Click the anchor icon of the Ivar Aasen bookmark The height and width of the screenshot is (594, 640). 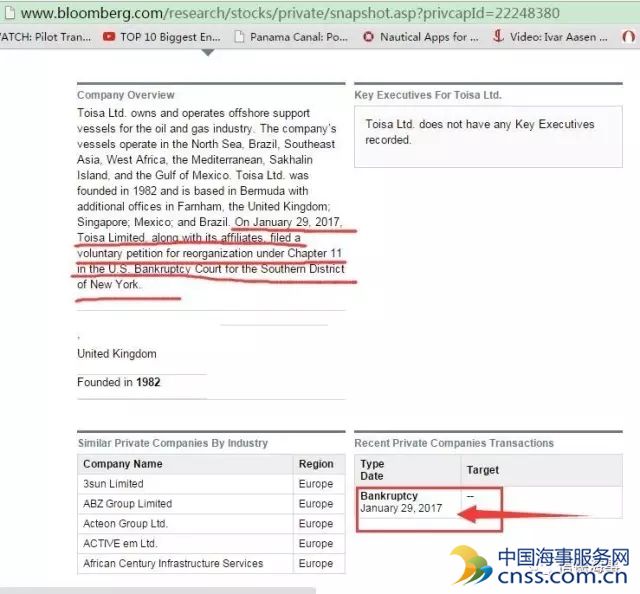498,36
